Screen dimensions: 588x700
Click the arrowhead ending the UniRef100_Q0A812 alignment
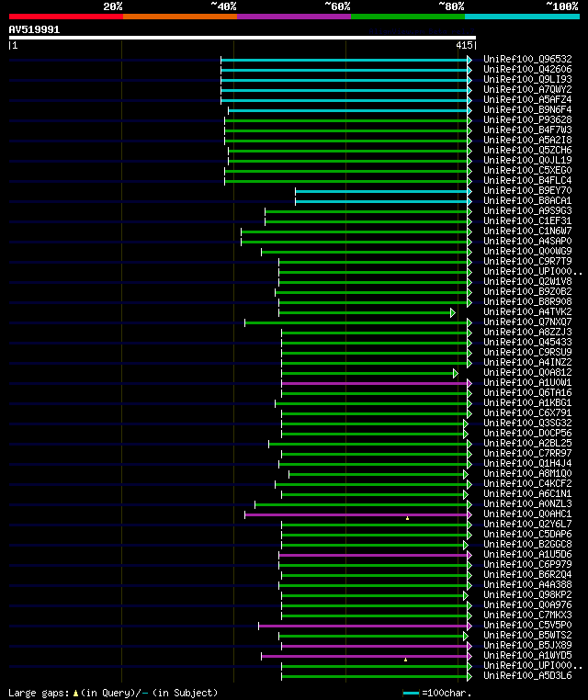456,373
